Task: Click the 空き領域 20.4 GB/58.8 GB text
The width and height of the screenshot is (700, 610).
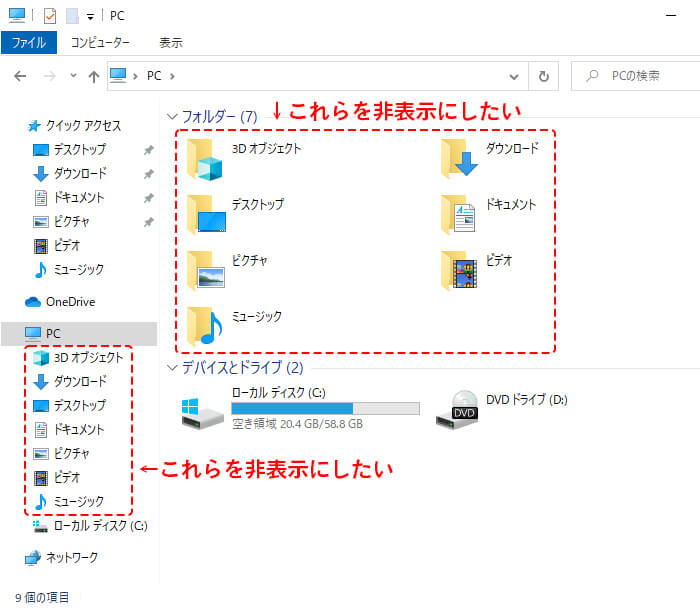Action: (297, 424)
